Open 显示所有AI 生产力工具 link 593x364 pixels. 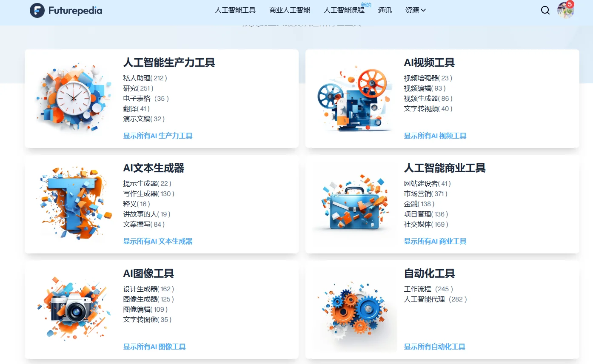pyautogui.click(x=157, y=135)
